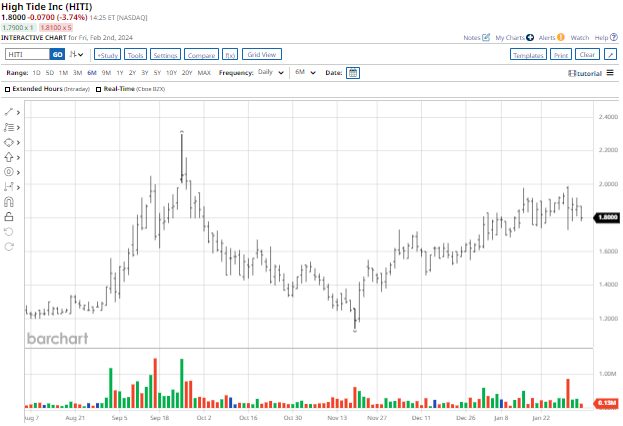Viewport: 623px width, 426px height.
Task: Open the 6M period dropdown
Action: click(x=305, y=73)
